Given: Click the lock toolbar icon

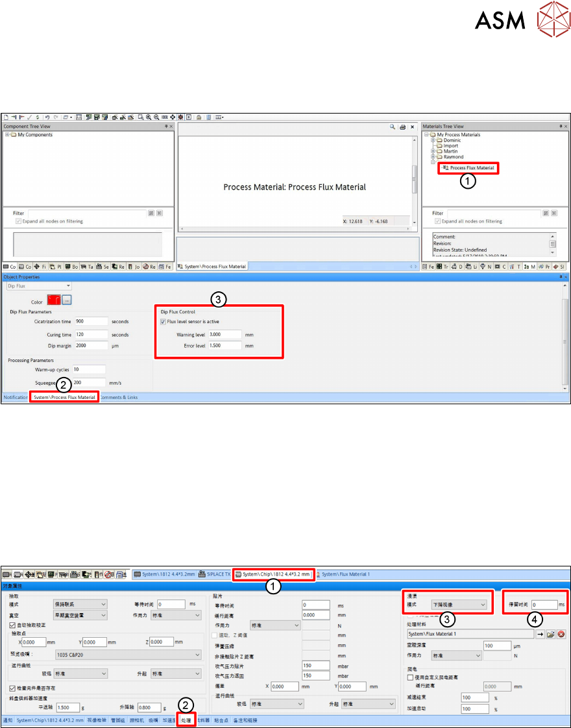Looking at the screenshot, I should [x=198, y=117].
